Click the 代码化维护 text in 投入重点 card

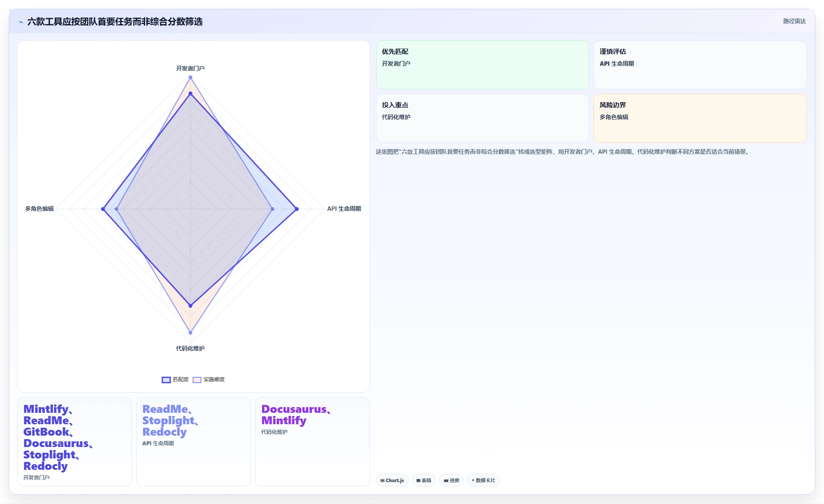pyautogui.click(x=396, y=117)
